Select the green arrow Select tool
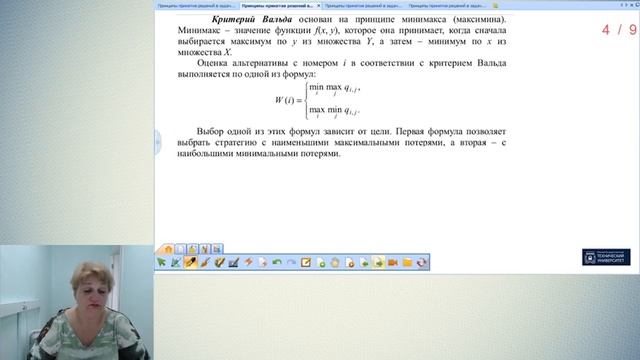The height and width of the screenshot is (360, 640). coord(161,262)
